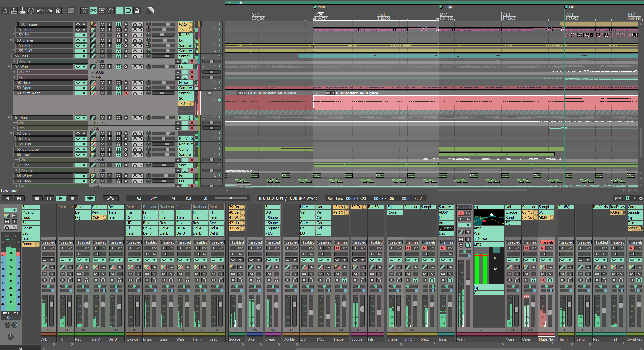The width and height of the screenshot is (644, 350).
Task: Collapse the 53 Shaker folder
Action: [x=11, y=40]
